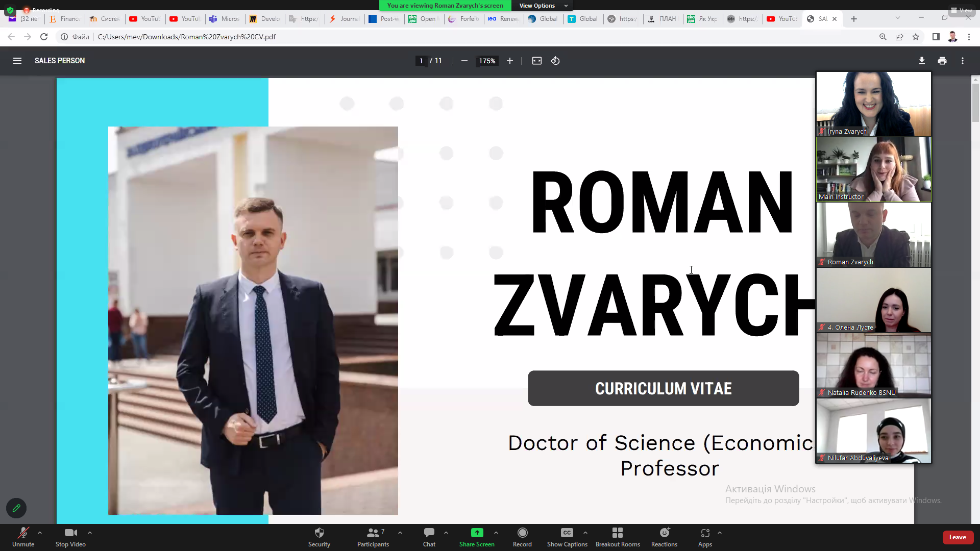This screenshot has width=980, height=551.
Task: Bookmark this page with star icon
Action: 916,37
